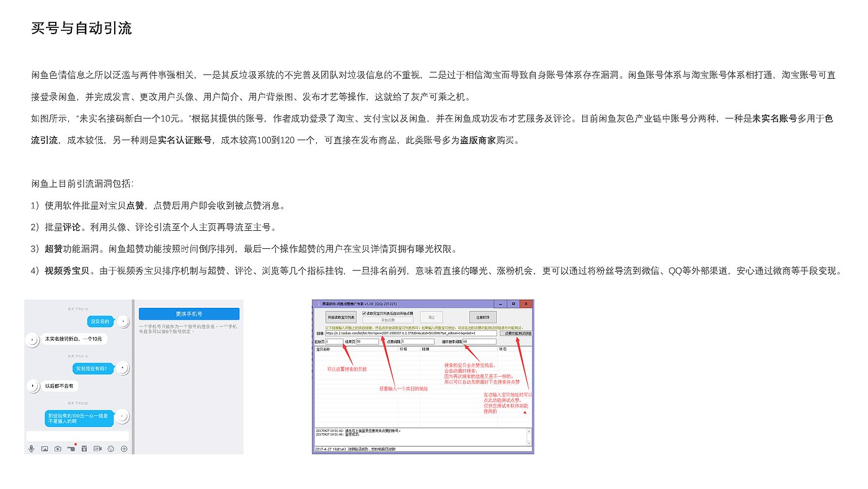This screenshot has height=489, width=868.
Task: Click the 点赞间隔 input field
Action: (418, 341)
